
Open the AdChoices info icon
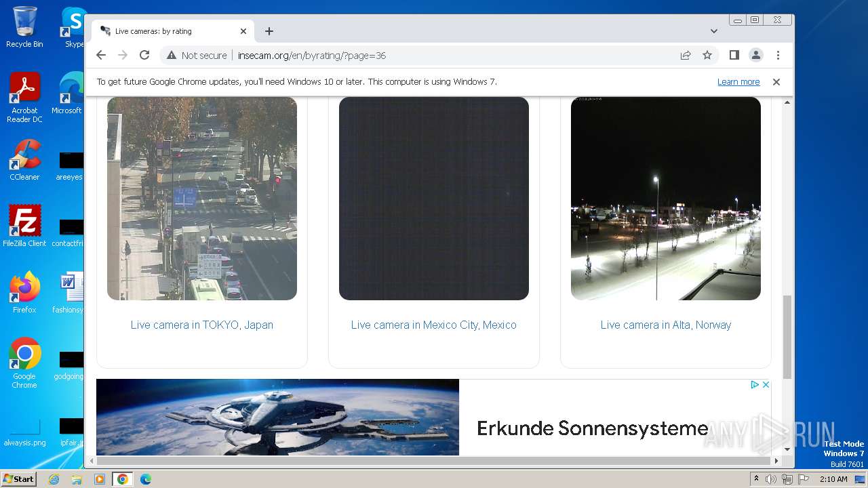coord(754,384)
